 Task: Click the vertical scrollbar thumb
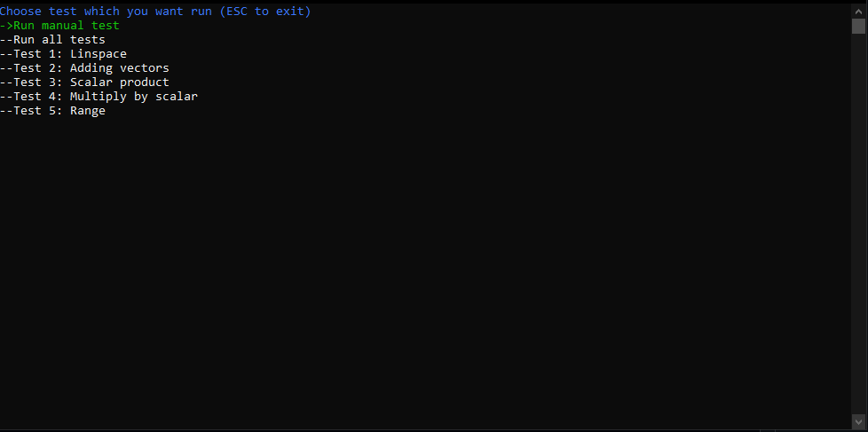[858, 26]
